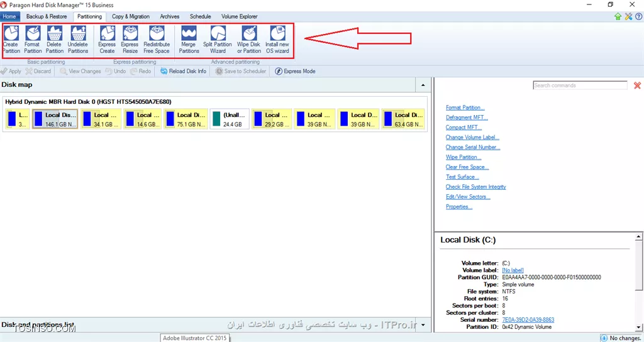This screenshot has width=644, height=342.
Task: Open Merge Partitions tool
Action: click(x=189, y=40)
